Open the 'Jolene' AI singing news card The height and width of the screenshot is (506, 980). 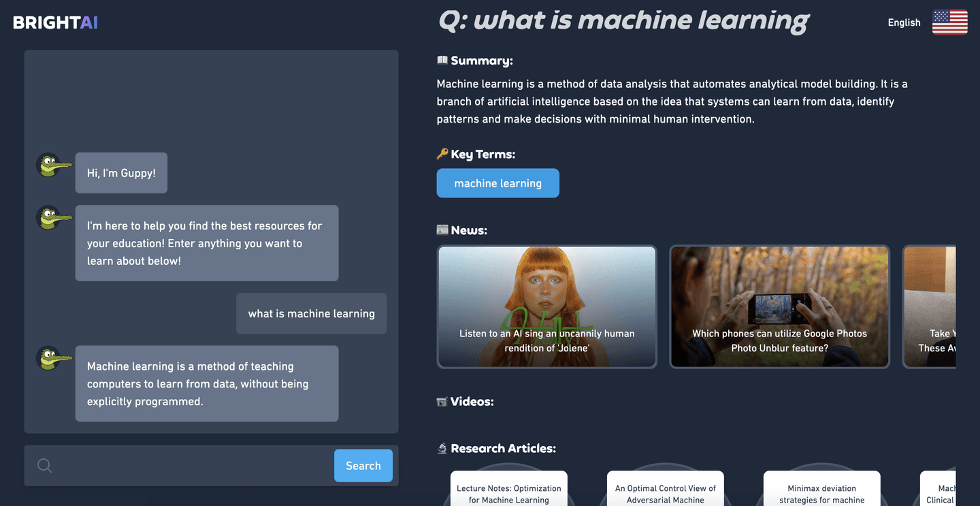[x=547, y=307]
